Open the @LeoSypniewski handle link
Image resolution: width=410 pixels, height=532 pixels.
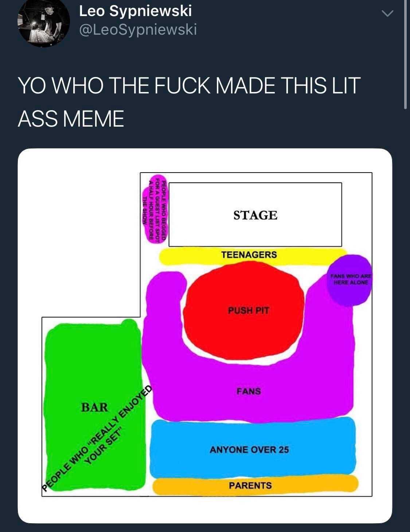tap(138, 29)
